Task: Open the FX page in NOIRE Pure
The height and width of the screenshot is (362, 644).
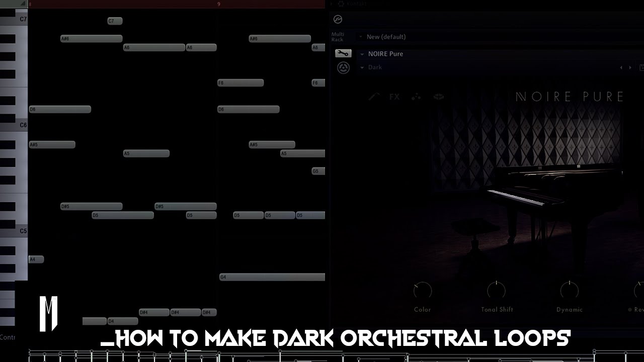Action: (x=394, y=97)
